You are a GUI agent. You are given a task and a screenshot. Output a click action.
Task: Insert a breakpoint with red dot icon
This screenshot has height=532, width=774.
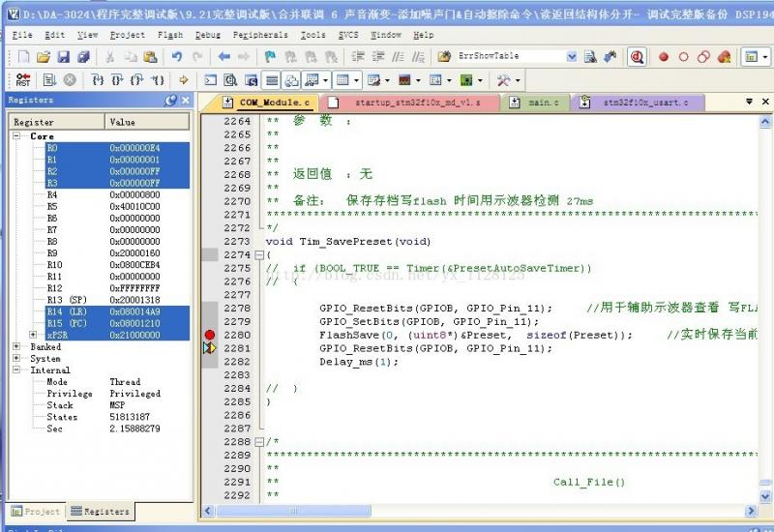pyautogui.click(x=664, y=57)
